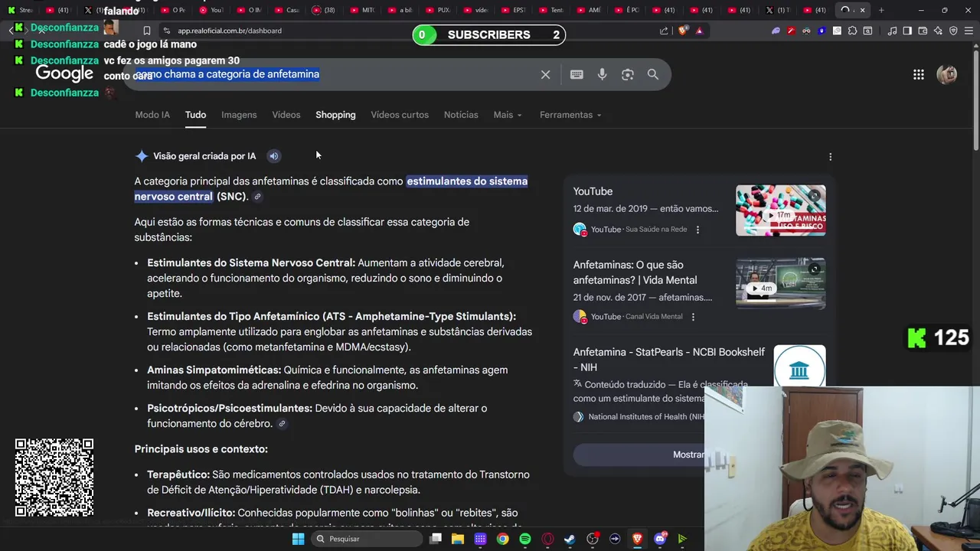This screenshot has height=551, width=980.
Task: Click the Google logo
Action: (64, 73)
